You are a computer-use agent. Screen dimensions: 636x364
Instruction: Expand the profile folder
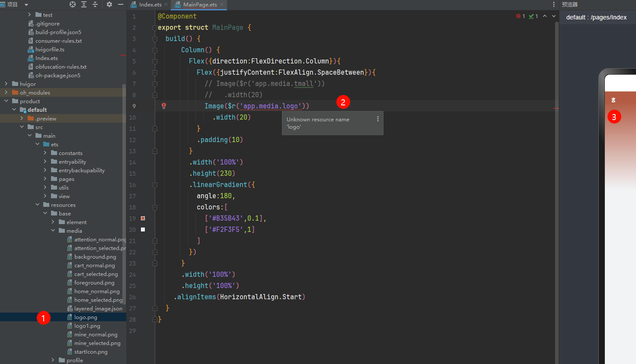pyautogui.click(x=53, y=360)
